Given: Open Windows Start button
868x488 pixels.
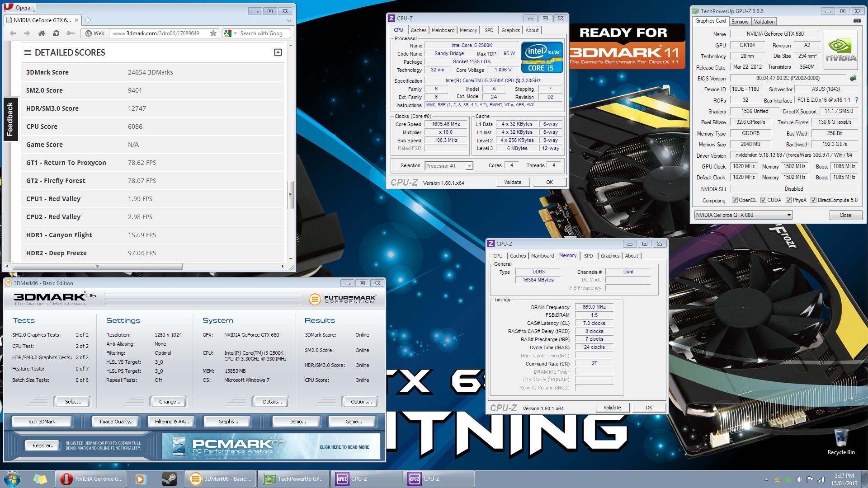Looking at the screenshot, I should point(12,479).
